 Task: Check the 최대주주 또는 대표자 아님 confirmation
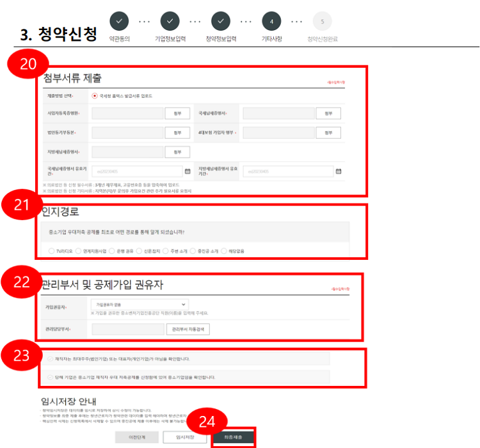click(51, 359)
